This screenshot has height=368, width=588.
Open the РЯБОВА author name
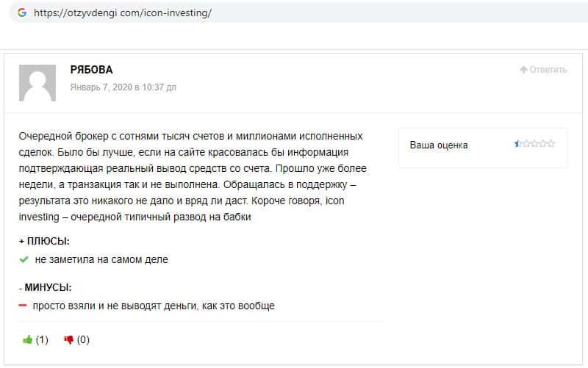click(91, 70)
